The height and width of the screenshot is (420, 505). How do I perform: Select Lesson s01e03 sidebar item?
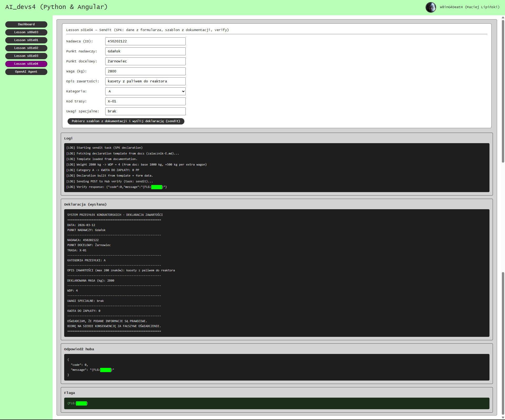tap(26, 56)
